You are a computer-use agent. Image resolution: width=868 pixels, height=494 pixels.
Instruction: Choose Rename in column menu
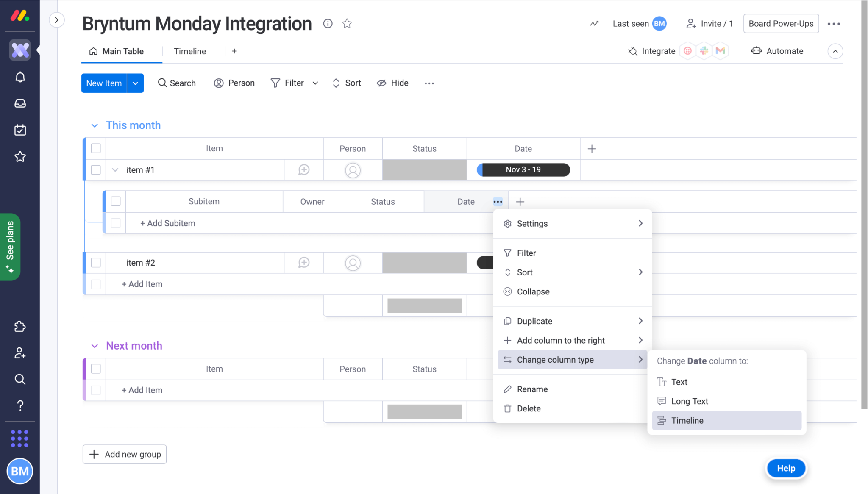(x=573, y=389)
